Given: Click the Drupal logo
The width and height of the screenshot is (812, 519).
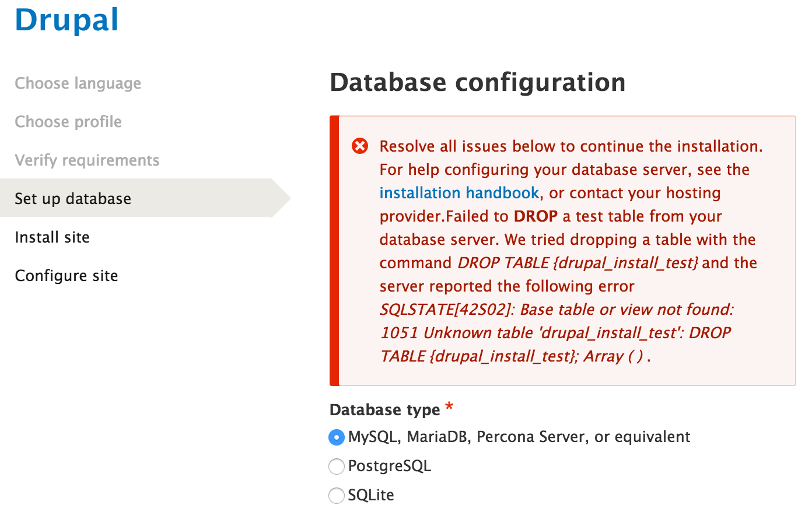Looking at the screenshot, I should (66, 19).
